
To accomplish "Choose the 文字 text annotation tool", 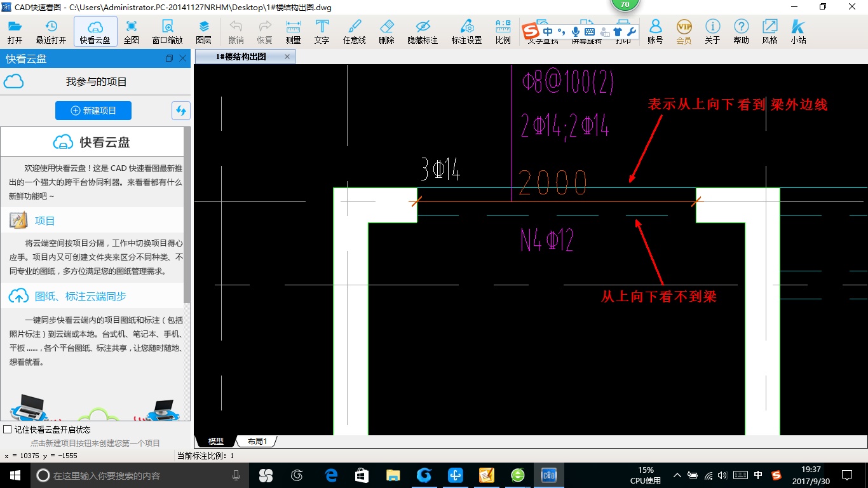I will [x=322, y=32].
